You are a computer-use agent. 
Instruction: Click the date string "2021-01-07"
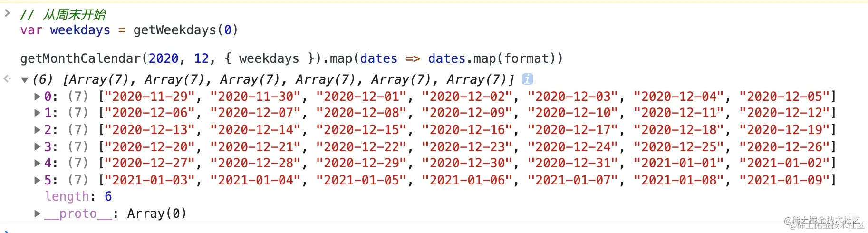(573, 180)
